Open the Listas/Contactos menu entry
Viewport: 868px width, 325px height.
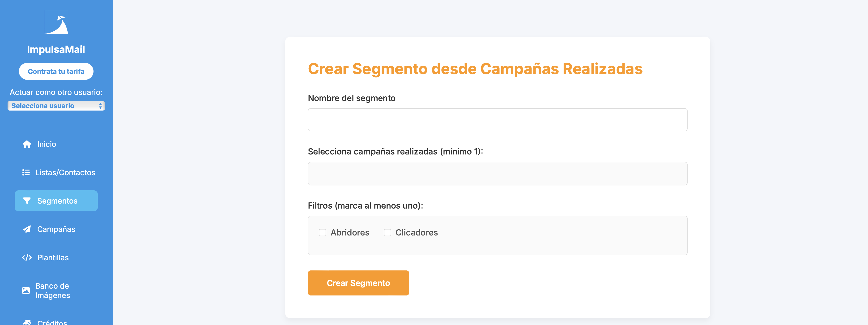[65, 173]
